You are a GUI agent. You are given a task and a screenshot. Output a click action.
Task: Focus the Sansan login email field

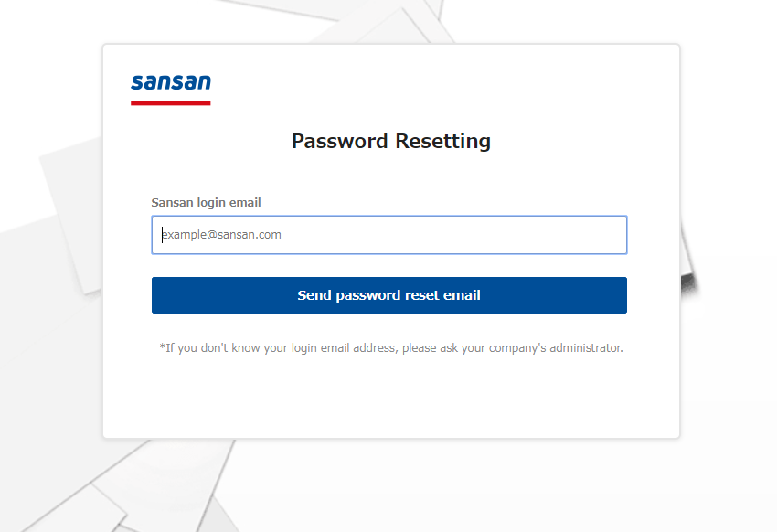click(x=389, y=235)
